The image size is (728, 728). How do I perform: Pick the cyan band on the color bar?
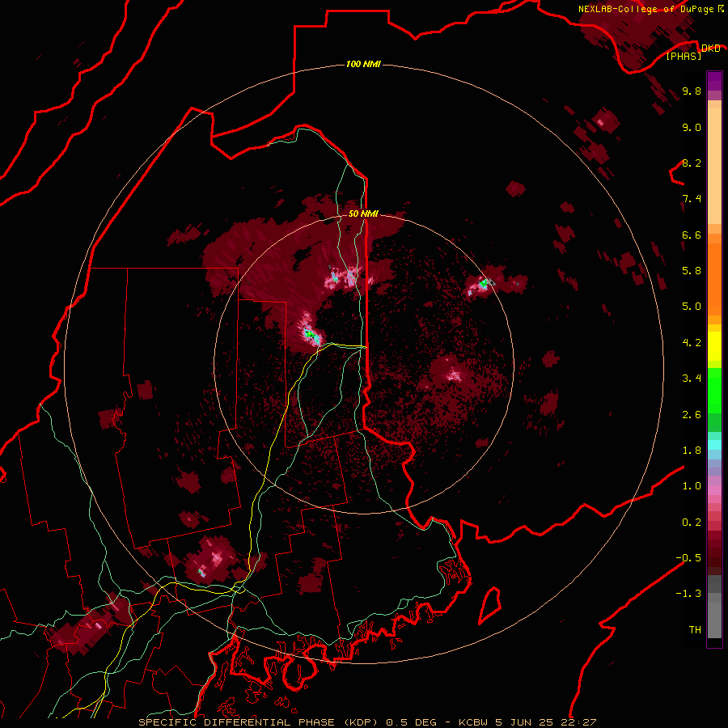point(714,445)
